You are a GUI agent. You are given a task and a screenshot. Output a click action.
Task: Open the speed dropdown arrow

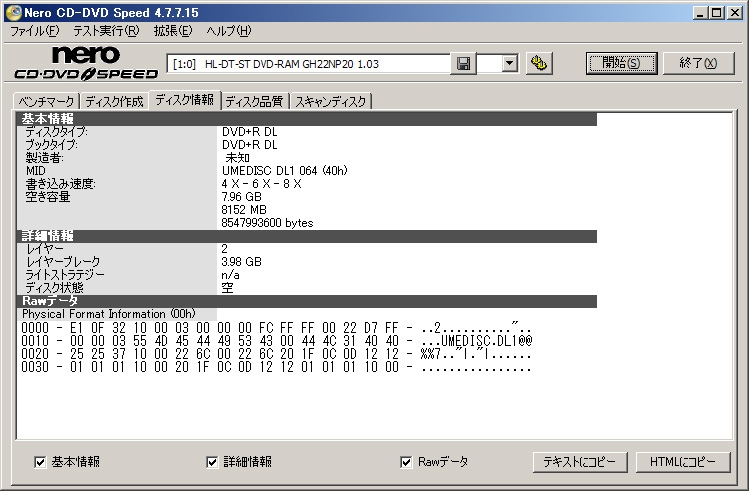click(510, 63)
